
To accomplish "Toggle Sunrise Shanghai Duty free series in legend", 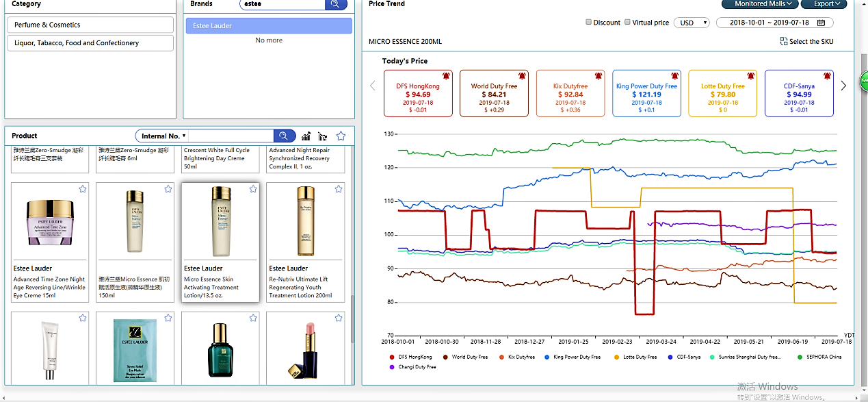I will [x=745, y=357].
